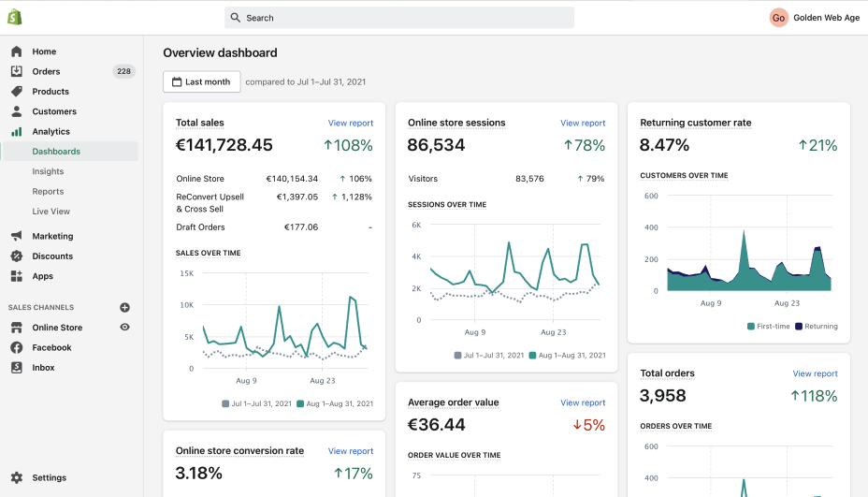Click the Shopify logo icon
Viewport: 868px width, 497px height.
pos(15,17)
